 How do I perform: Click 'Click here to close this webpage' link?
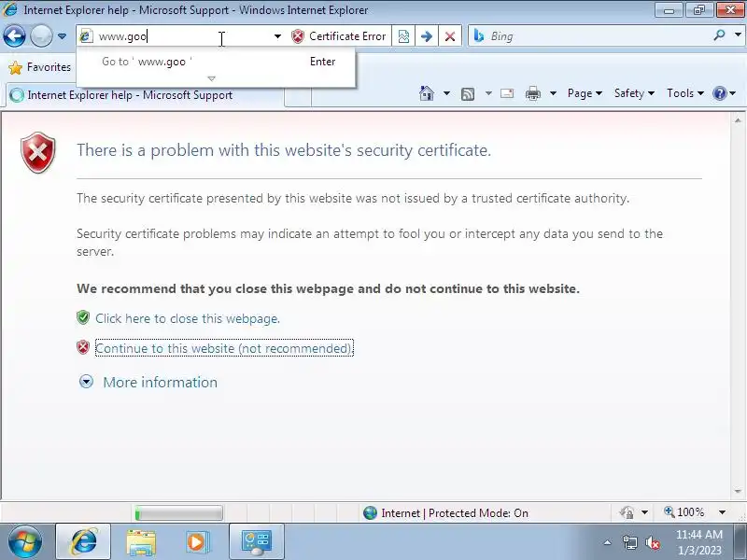188,318
